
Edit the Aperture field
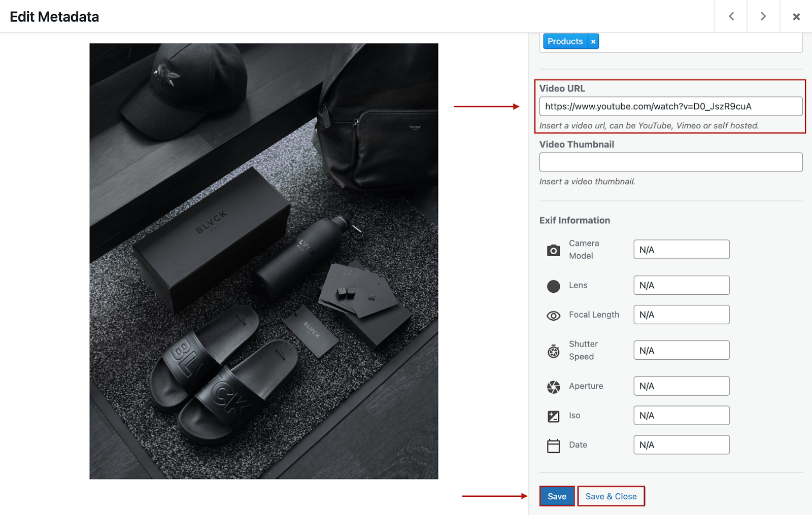(682, 386)
